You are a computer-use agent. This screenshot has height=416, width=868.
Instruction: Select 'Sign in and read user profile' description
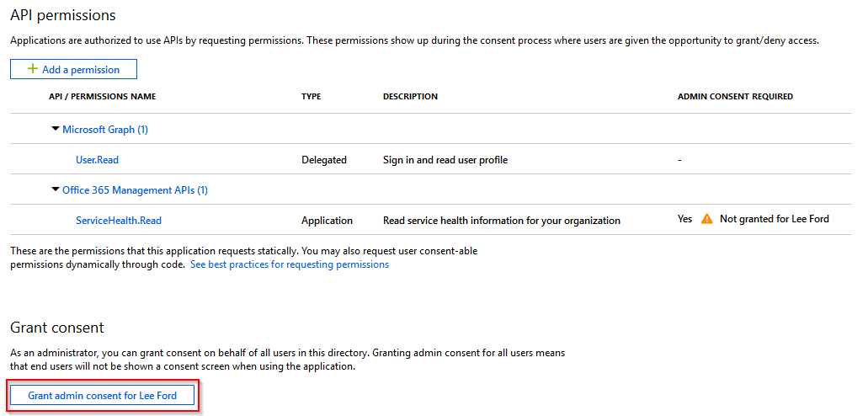[445, 160]
